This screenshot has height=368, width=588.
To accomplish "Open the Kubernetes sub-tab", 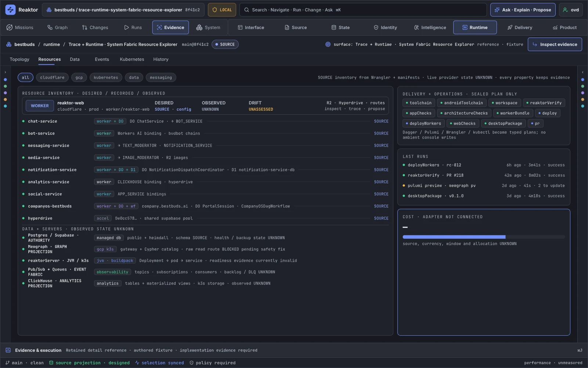I will click(x=132, y=59).
